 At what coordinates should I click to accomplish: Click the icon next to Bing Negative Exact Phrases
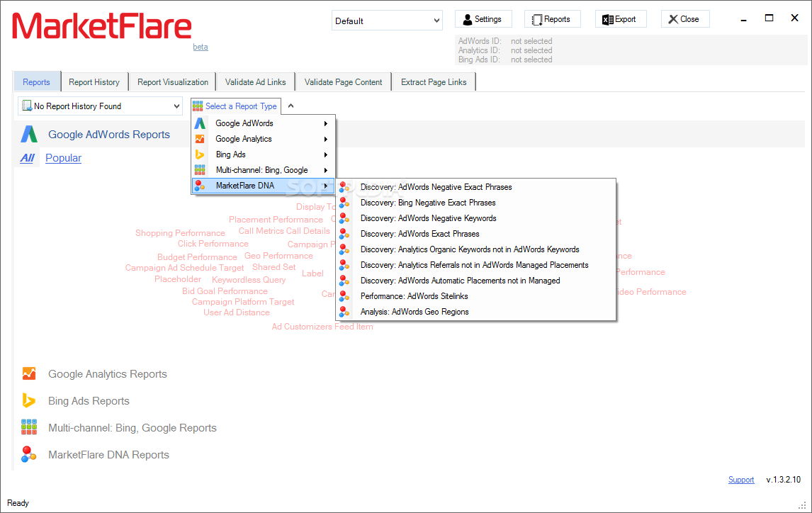[344, 203]
